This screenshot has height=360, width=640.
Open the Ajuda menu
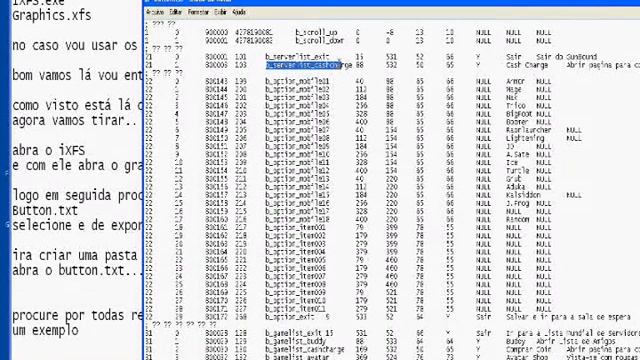[x=239, y=12]
